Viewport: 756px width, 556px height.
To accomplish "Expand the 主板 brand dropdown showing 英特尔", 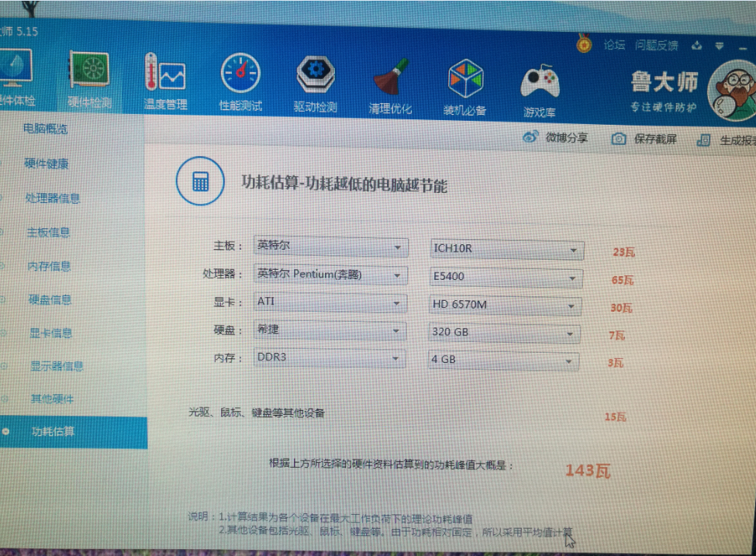I will [331, 247].
